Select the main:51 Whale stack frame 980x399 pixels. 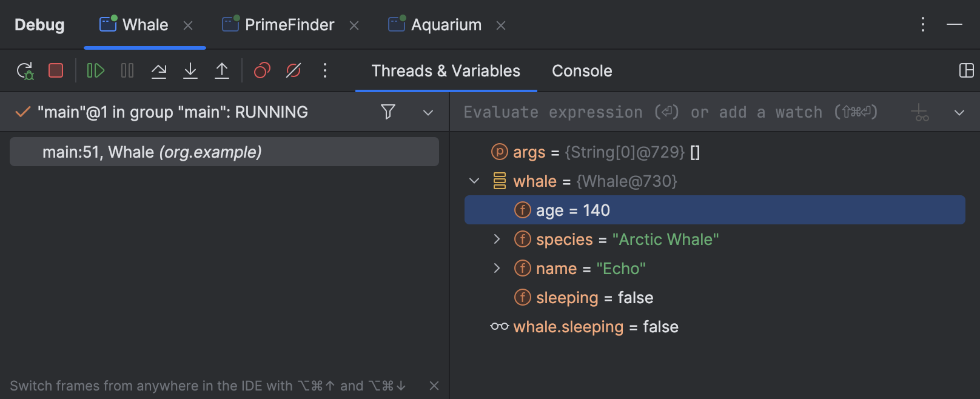coord(224,152)
